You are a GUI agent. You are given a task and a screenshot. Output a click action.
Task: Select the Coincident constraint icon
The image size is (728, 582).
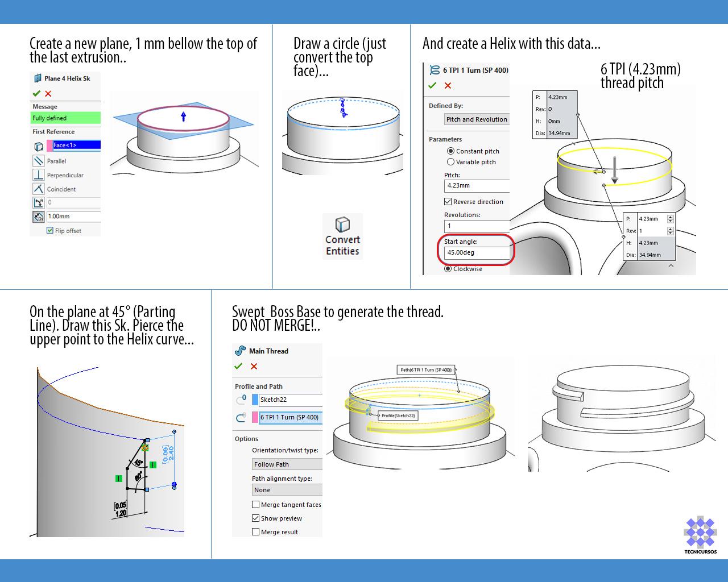click(38, 189)
